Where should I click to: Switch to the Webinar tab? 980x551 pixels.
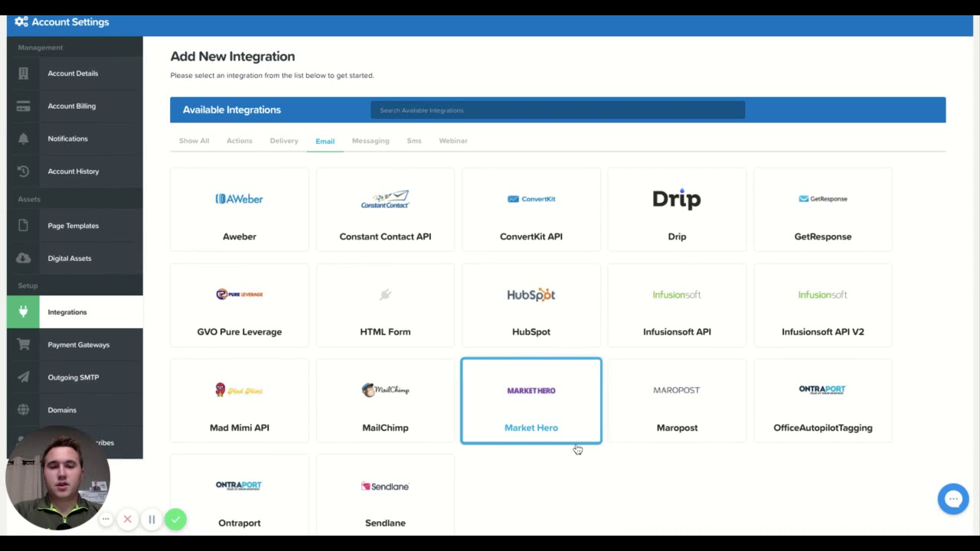tap(453, 141)
